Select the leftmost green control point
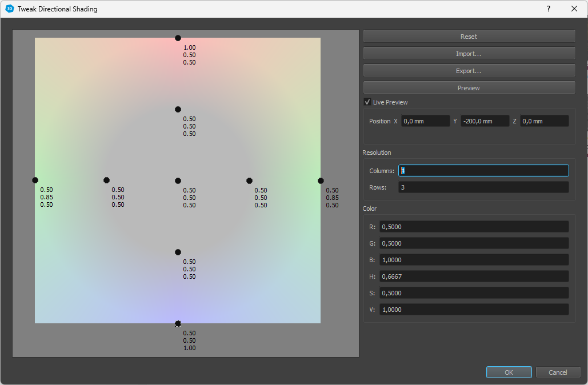The height and width of the screenshot is (385, 588). (35, 181)
